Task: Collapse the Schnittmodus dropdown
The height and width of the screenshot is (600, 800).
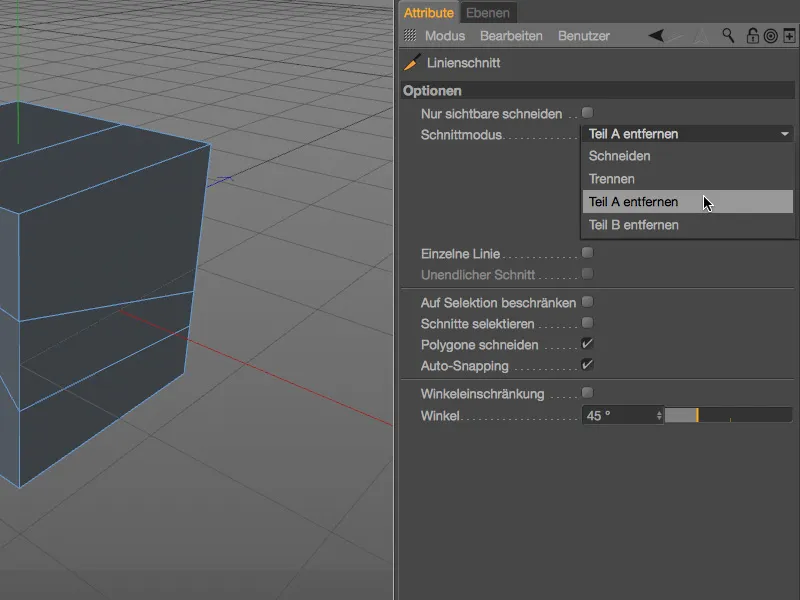Action: (687, 134)
